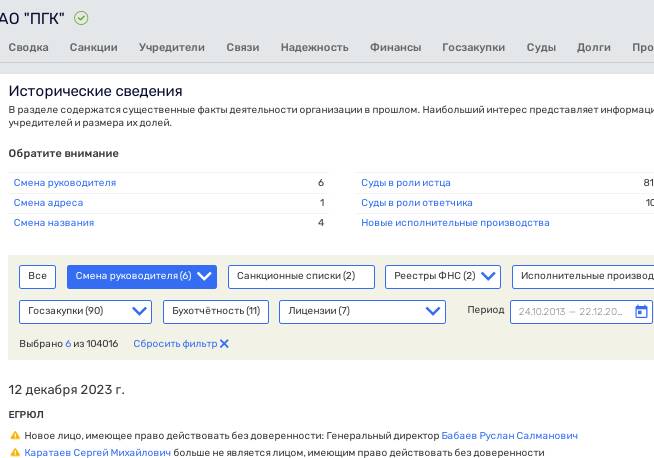Click the green verified checkmark icon
Screen dimensions: 654x458
coord(81,18)
